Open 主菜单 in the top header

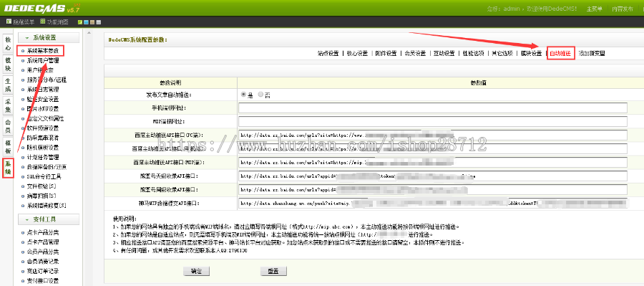594,9
